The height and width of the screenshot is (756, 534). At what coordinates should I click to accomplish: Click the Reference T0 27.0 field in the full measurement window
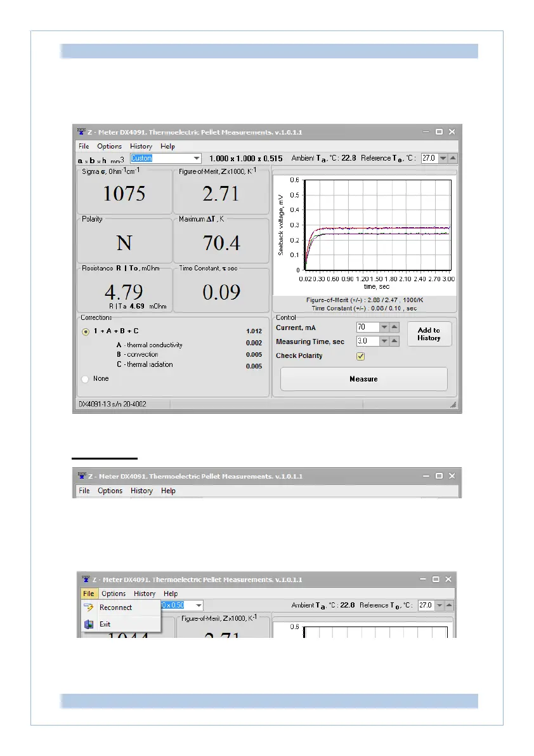pyautogui.click(x=429, y=158)
